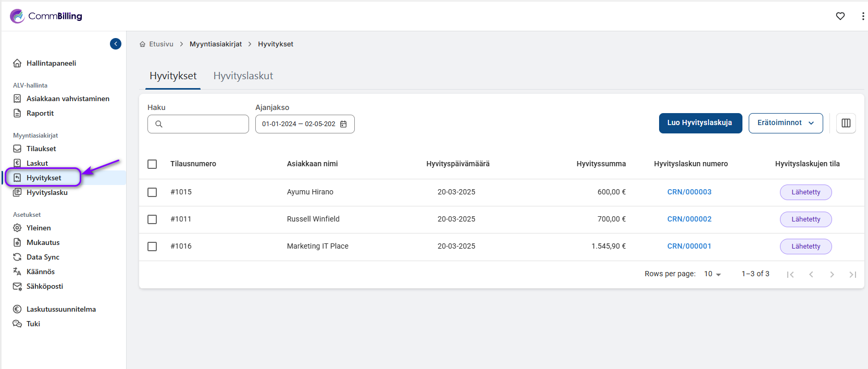Click the calendar icon in Ajanjakso field
The height and width of the screenshot is (369, 868).
click(x=343, y=124)
